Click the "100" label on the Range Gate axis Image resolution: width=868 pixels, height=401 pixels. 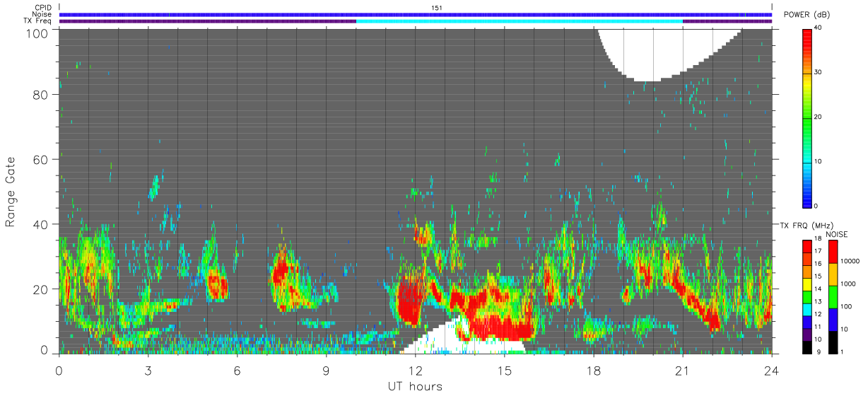(x=37, y=33)
